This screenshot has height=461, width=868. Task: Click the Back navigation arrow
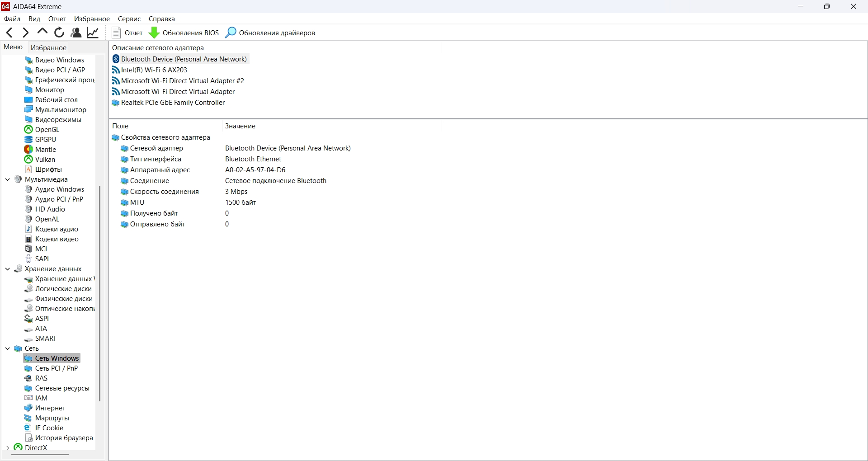[x=9, y=33]
